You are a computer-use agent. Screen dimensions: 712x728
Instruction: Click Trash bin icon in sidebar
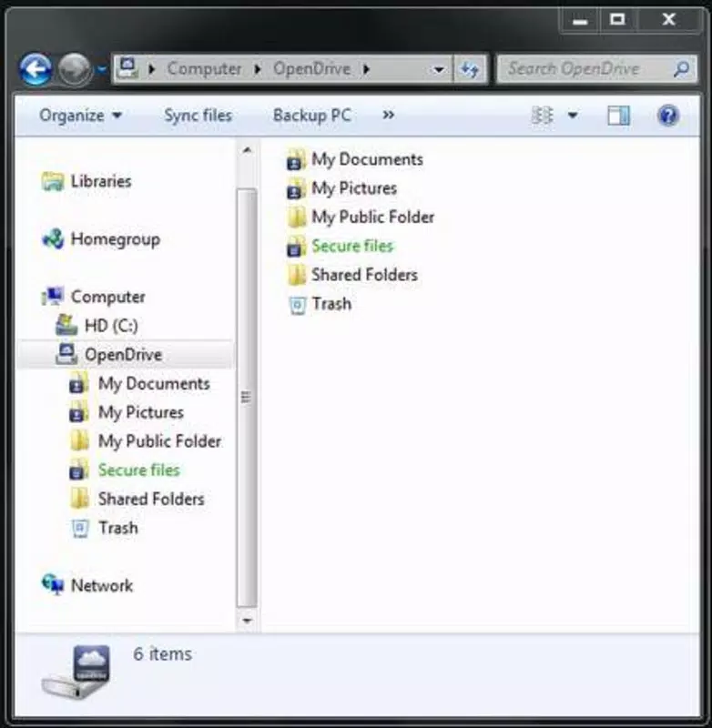tap(79, 529)
